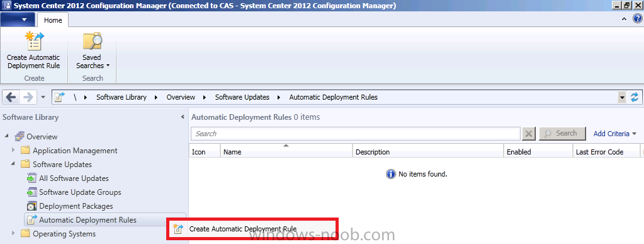
Task: Expand the arrow after Overview breadcrumb
Action: pyautogui.click(x=205, y=98)
